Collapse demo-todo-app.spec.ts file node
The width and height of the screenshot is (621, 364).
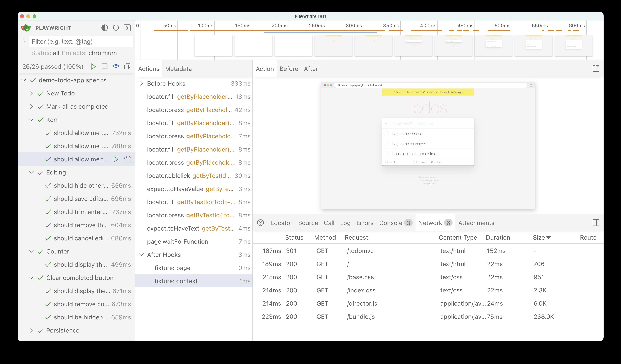click(24, 80)
